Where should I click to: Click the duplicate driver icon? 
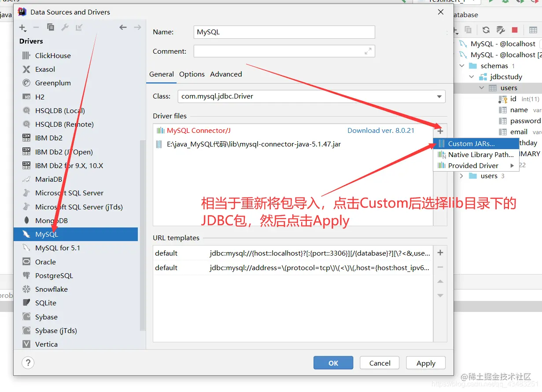(x=51, y=27)
